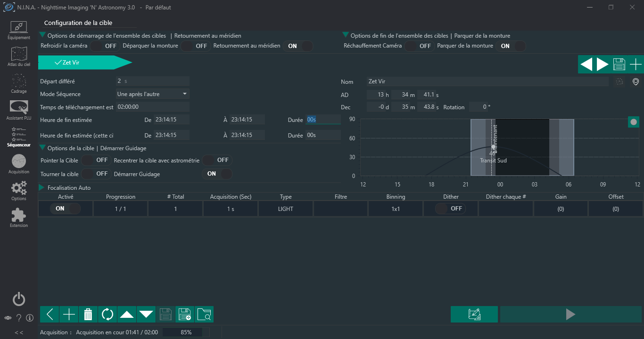Image resolution: width=644 pixels, height=339 pixels.
Task: Click the 85% acquisition progress bar
Action: (x=186, y=332)
